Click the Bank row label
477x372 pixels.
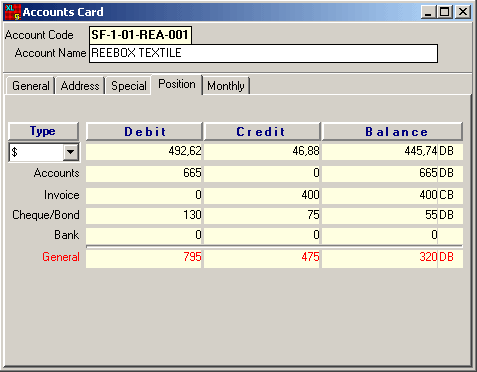tap(67, 235)
